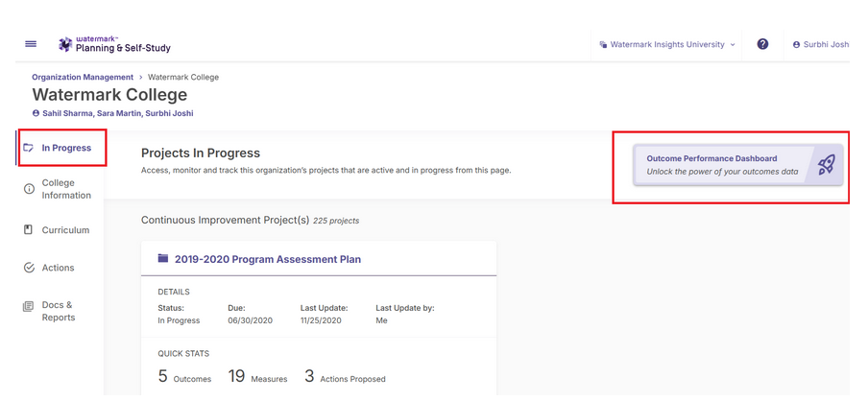This screenshot has width=868, height=401.
Task: Open the 2019-2020 Program Assessment Plan link
Action: pyautogui.click(x=268, y=259)
